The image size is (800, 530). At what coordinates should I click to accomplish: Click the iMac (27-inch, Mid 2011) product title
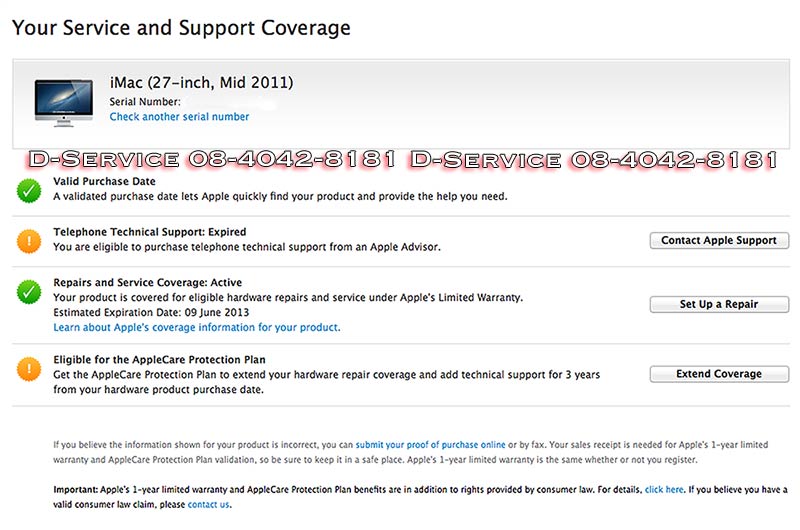(201, 82)
